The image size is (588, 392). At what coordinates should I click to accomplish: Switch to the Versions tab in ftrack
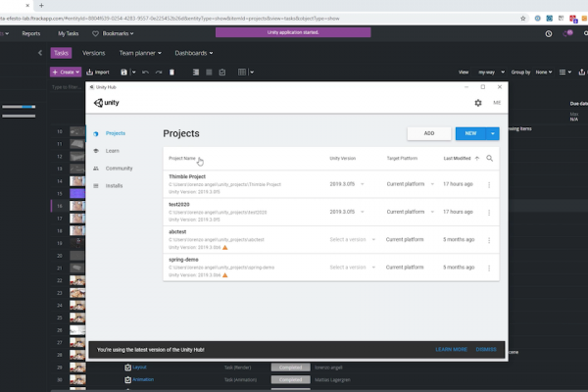[94, 53]
